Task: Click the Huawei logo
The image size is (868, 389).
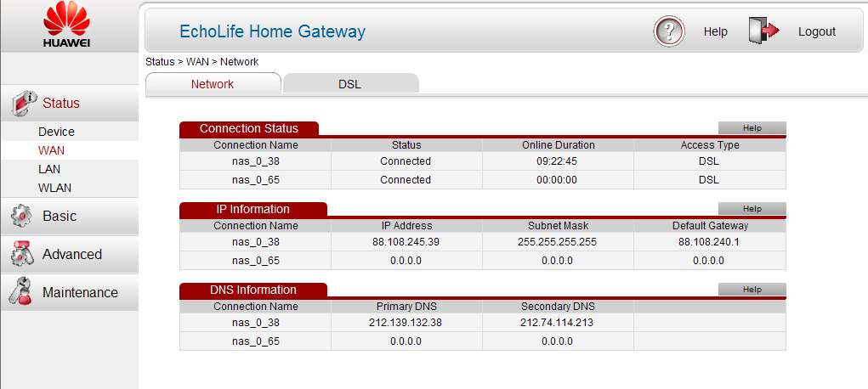Action: [67, 25]
